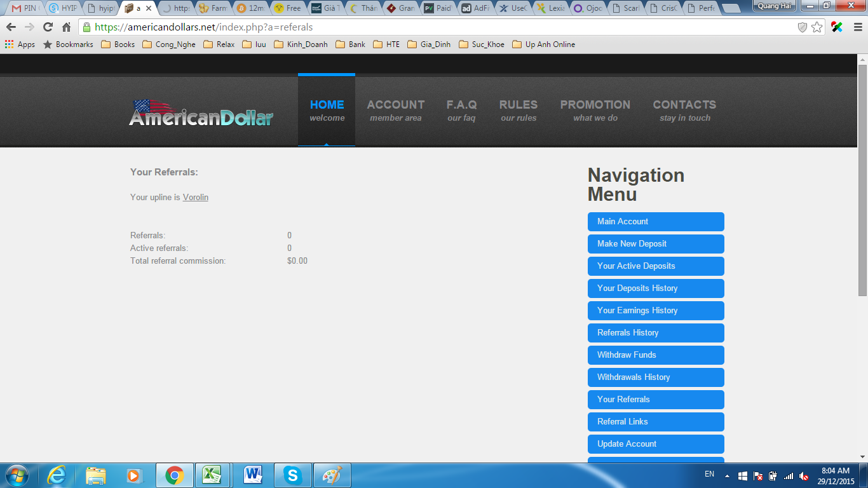Open the Bank bookmarks folder

(x=351, y=44)
